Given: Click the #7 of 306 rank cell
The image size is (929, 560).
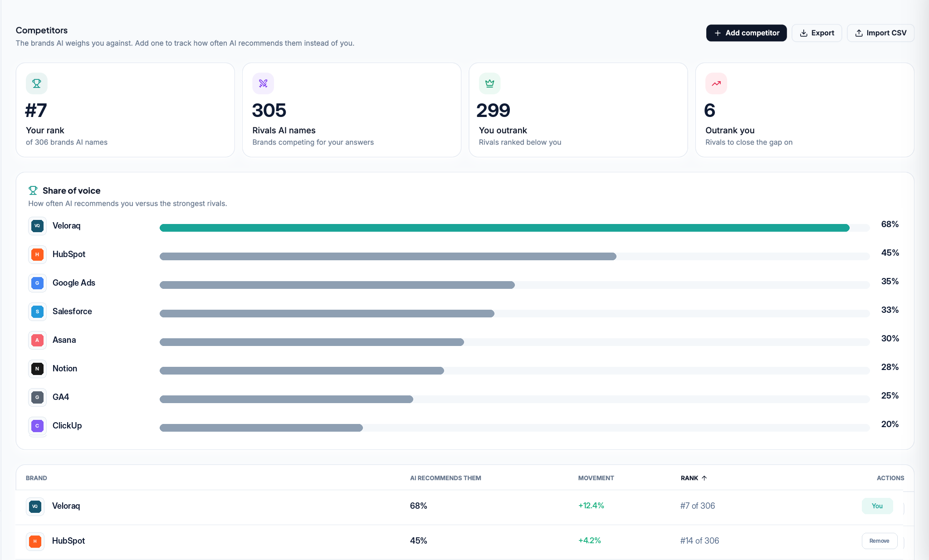Looking at the screenshot, I should coord(698,506).
